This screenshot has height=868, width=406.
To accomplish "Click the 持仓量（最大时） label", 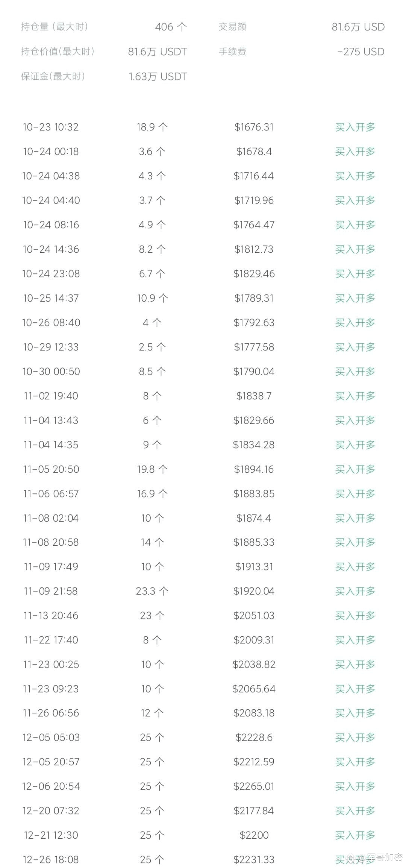I will pos(55,27).
